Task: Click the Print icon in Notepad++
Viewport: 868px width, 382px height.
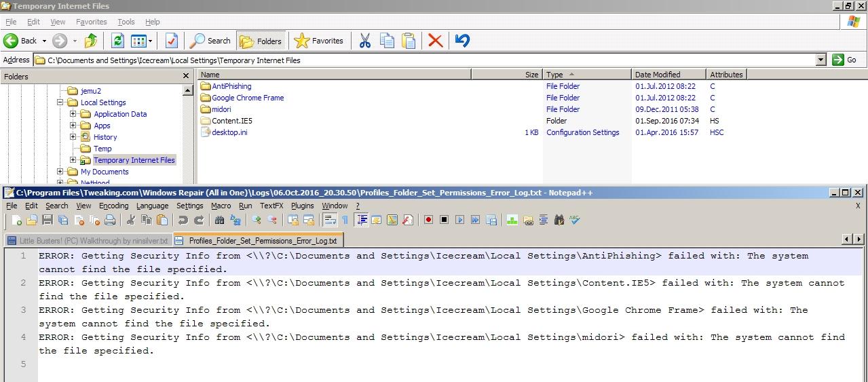Action: (110, 220)
